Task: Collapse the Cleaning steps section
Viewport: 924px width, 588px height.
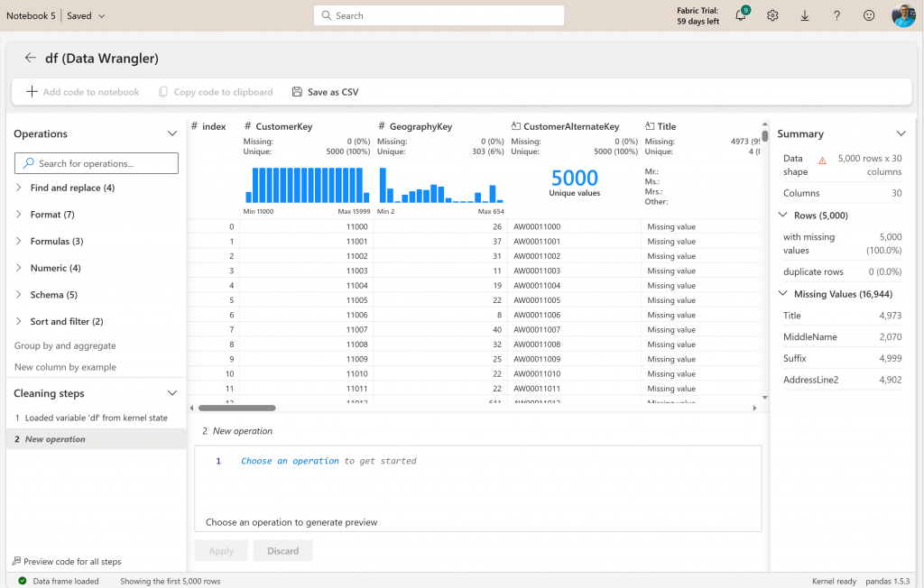Action: (172, 393)
